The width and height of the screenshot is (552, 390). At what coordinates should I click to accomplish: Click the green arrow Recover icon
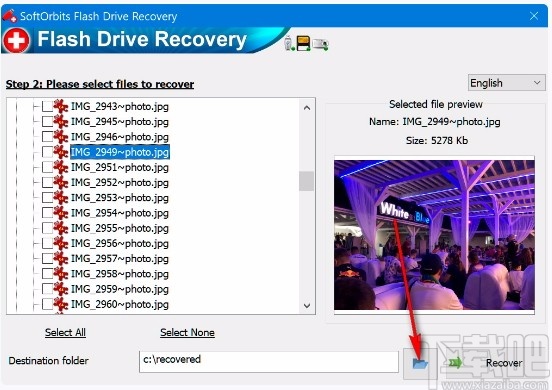pyautogui.click(x=455, y=363)
